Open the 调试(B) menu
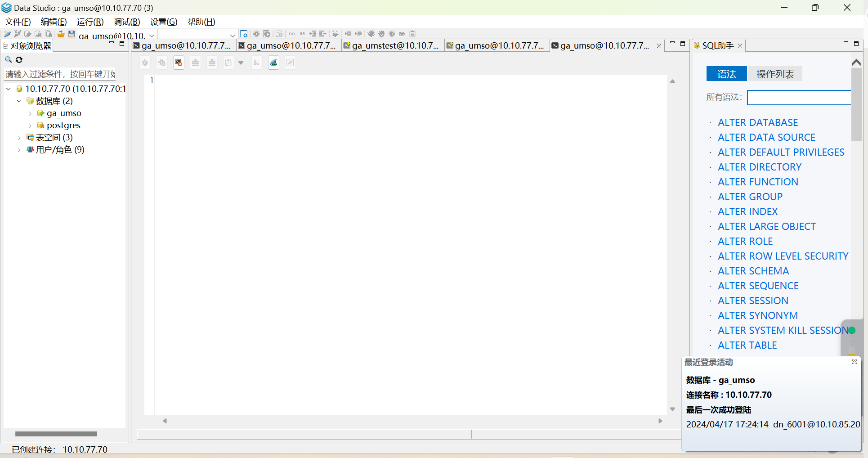The width and height of the screenshot is (868, 458). point(127,22)
